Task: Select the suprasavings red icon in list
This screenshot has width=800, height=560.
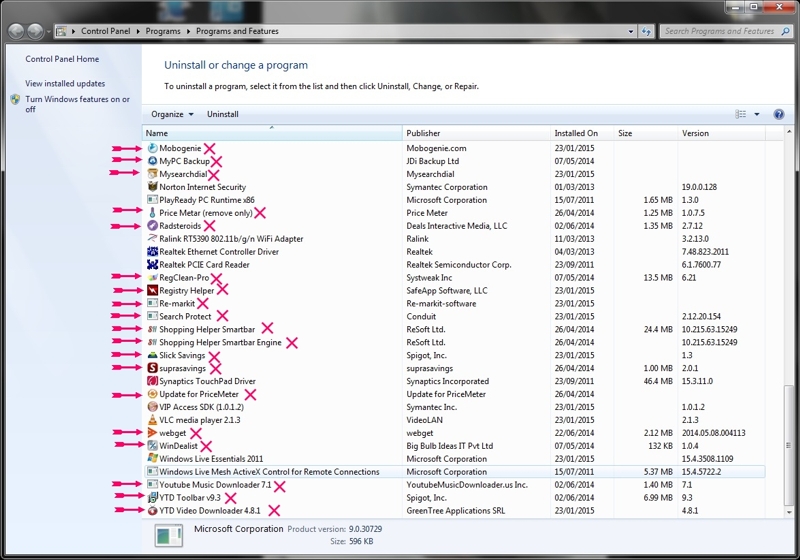Action: tap(152, 368)
